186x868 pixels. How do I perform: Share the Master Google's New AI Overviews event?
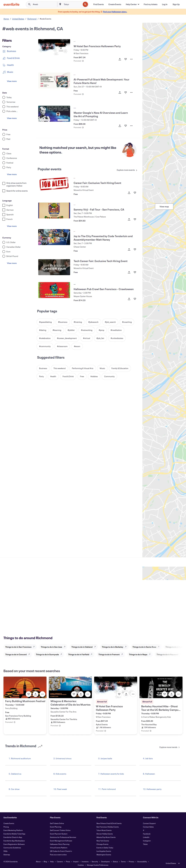[120, 126]
